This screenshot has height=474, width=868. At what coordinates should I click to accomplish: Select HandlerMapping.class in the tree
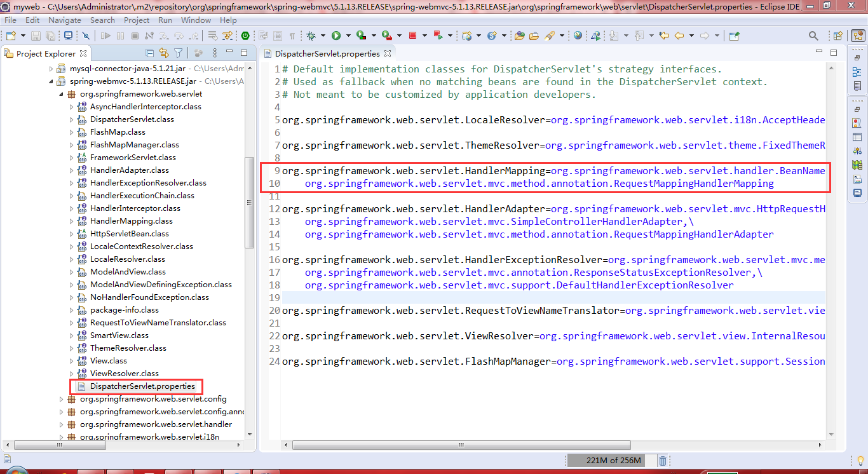click(x=131, y=221)
